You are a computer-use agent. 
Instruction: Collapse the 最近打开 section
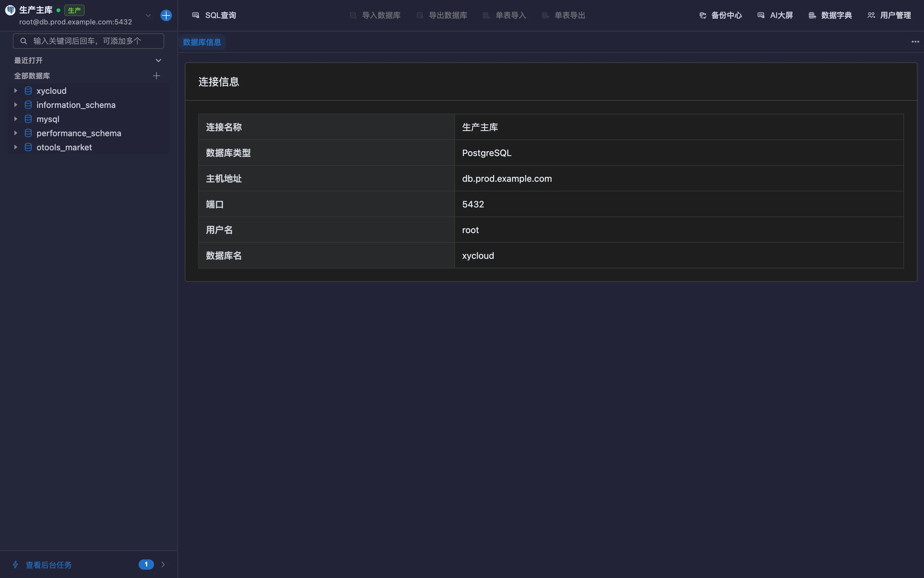pos(158,60)
